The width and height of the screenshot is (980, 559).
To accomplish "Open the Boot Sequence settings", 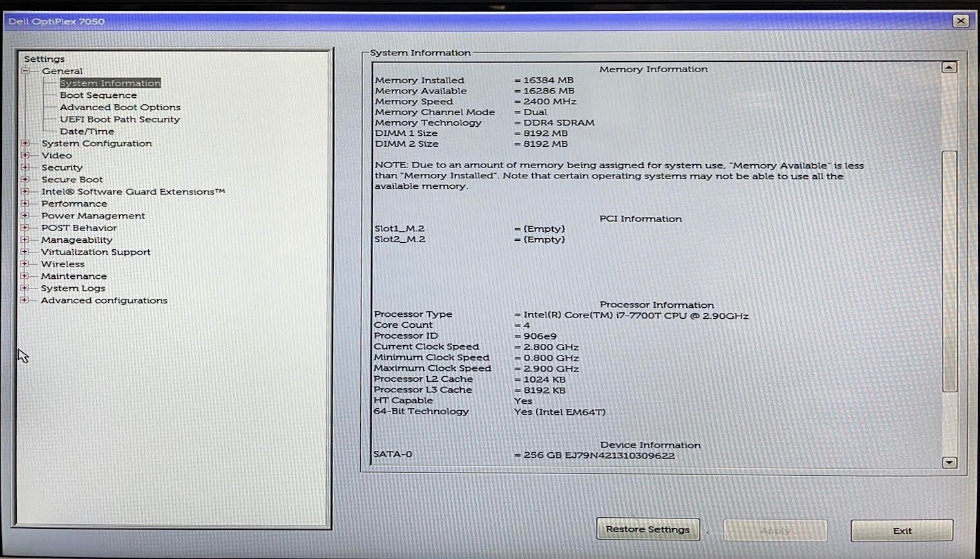I will tap(99, 95).
